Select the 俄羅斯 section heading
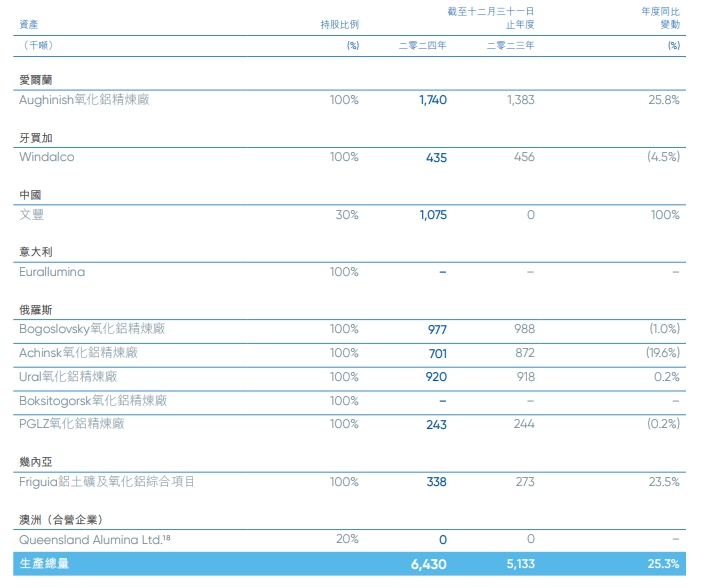This screenshot has width=705, height=587. (35, 310)
